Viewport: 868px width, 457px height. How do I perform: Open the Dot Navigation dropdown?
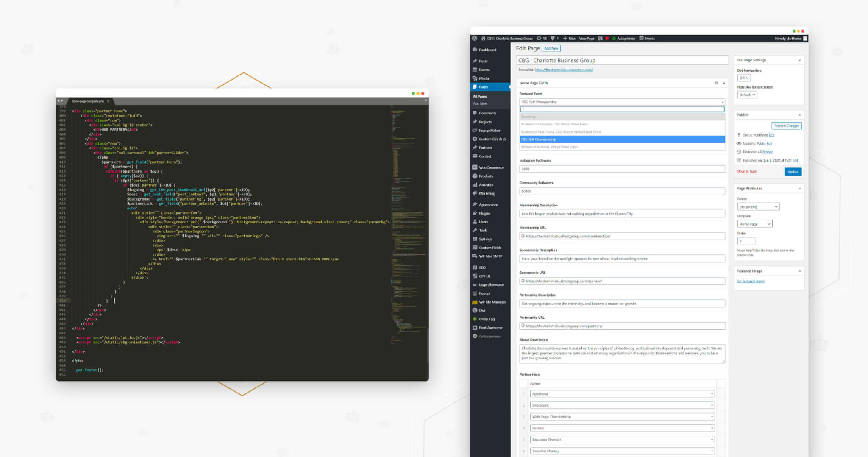click(x=744, y=78)
